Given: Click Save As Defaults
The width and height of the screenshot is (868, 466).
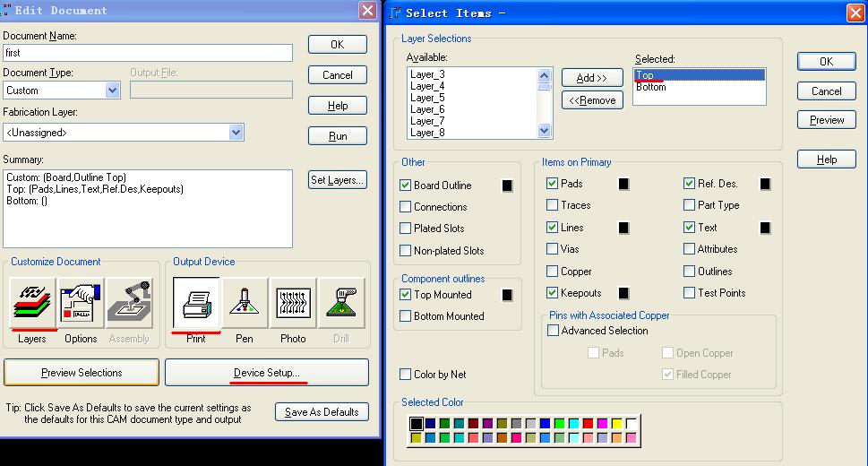Looking at the screenshot, I should click(x=322, y=411).
